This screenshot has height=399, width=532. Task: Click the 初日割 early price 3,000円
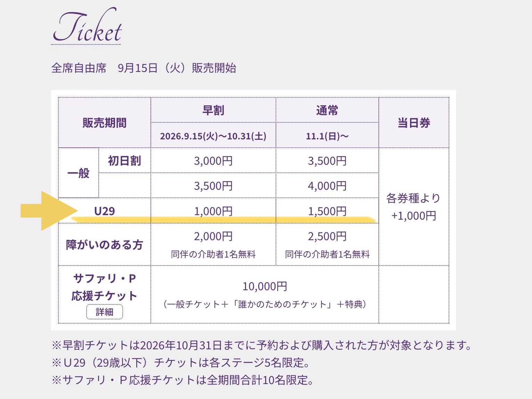tap(213, 161)
